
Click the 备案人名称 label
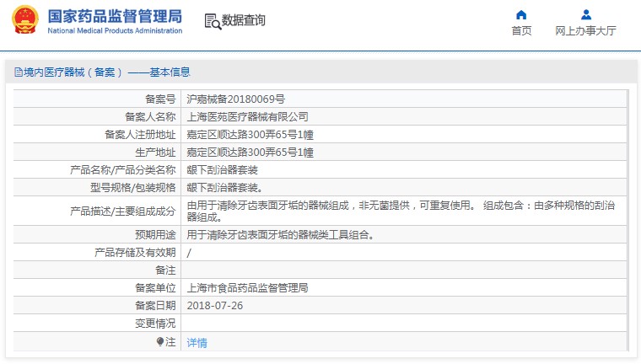(150, 117)
